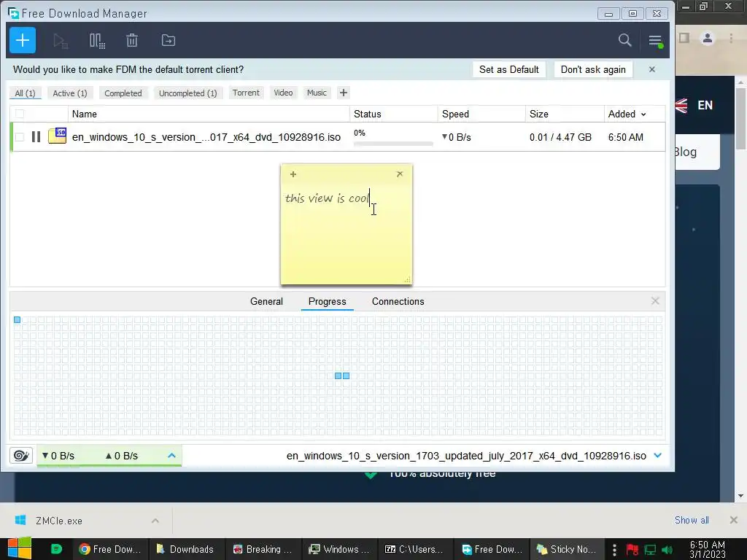Click the download speed 0 B/s indicator

coord(58,456)
